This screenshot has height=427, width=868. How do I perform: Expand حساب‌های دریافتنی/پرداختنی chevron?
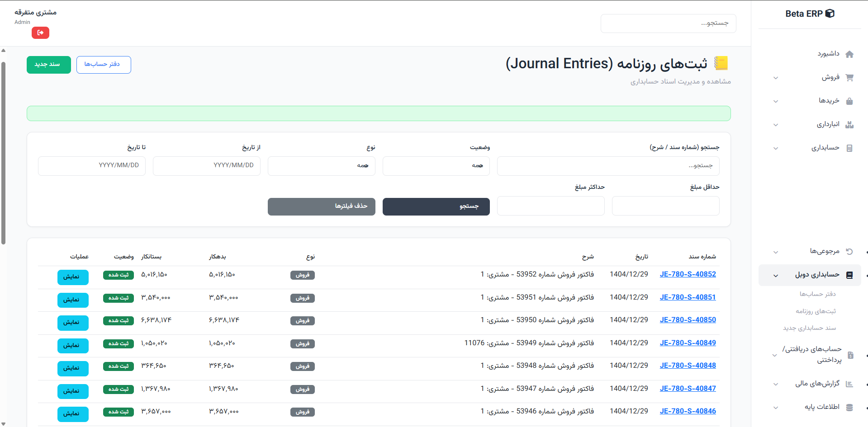point(774,355)
